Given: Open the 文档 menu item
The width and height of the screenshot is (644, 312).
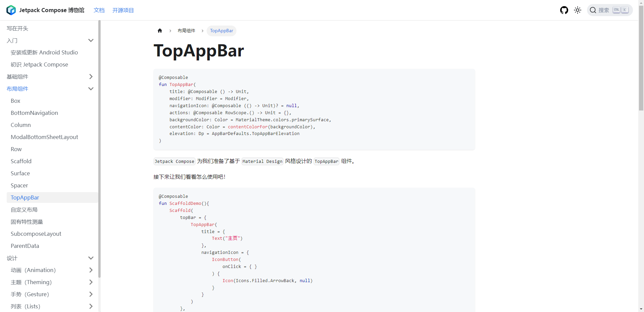Looking at the screenshot, I should click(99, 10).
